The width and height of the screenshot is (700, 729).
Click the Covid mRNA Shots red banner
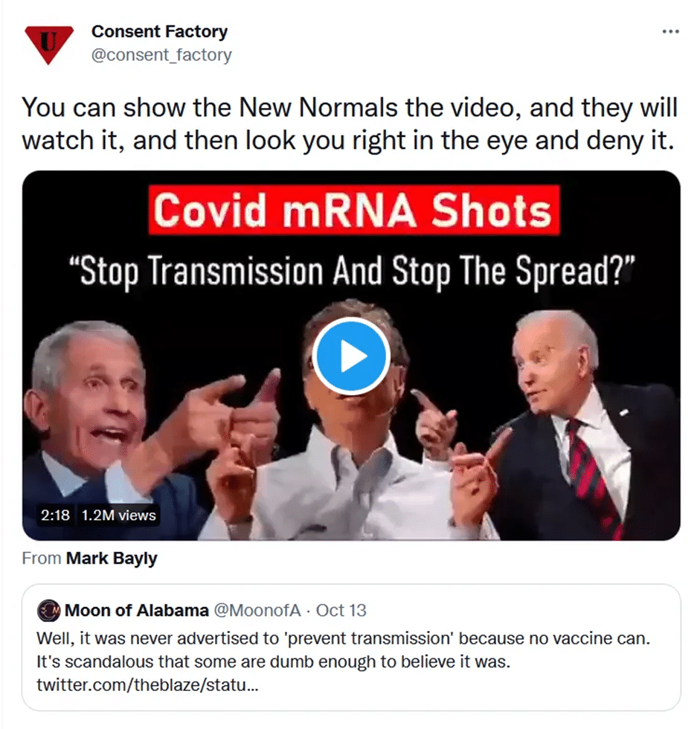pyautogui.click(x=354, y=210)
